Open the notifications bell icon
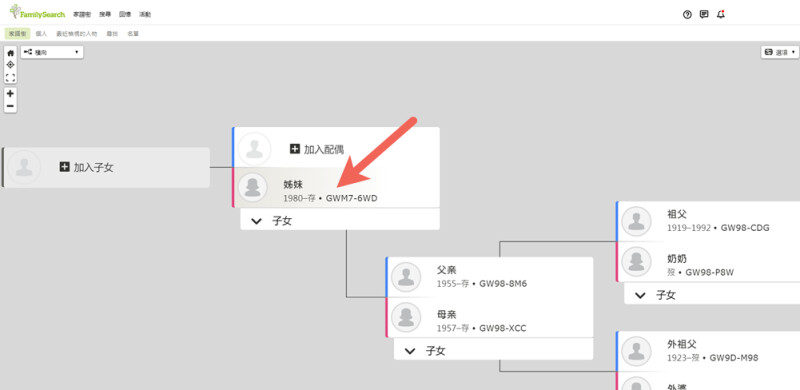 pyautogui.click(x=720, y=14)
